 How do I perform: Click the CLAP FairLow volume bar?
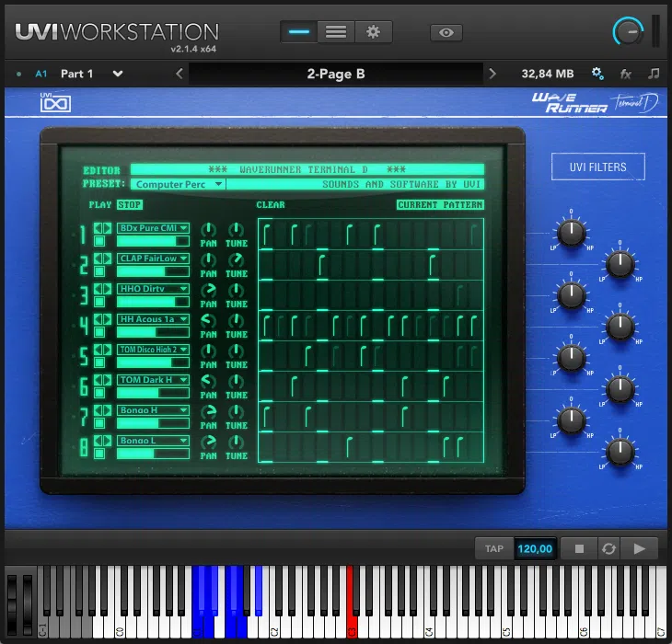click(x=153, y=271)
